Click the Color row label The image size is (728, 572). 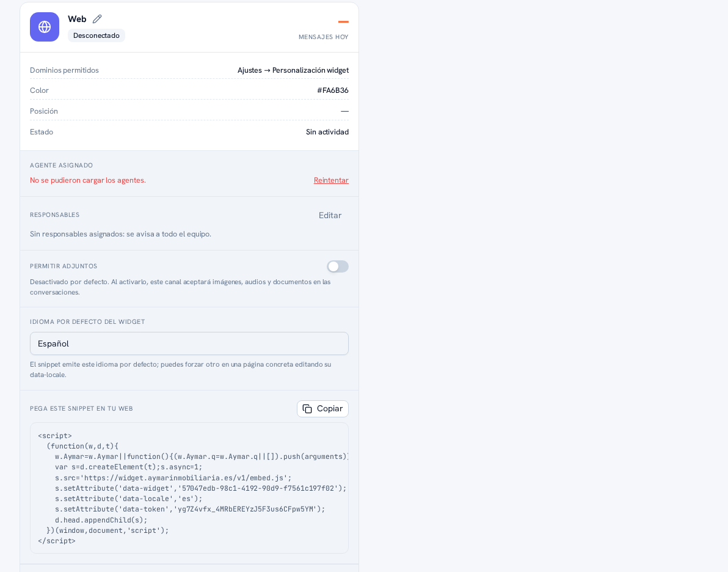[40, 90]
